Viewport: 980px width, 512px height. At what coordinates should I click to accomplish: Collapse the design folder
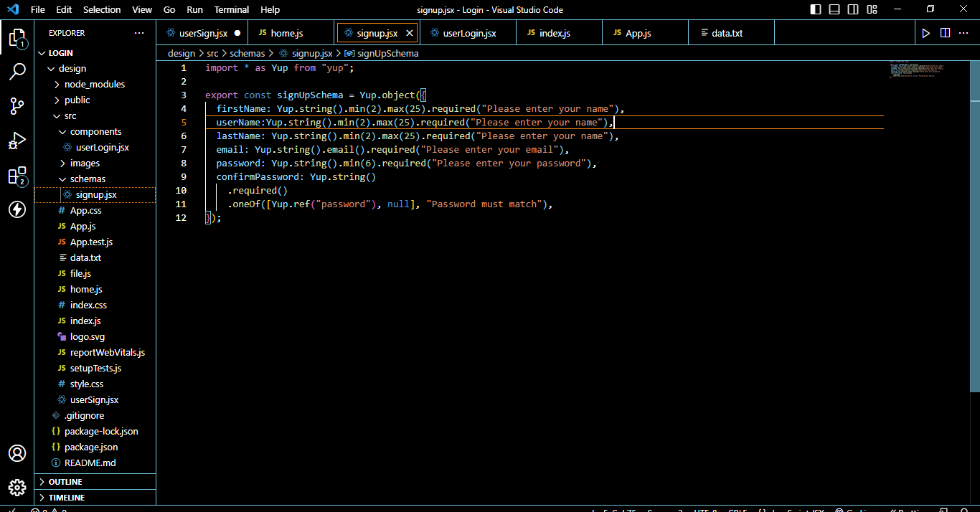[95, 69]
